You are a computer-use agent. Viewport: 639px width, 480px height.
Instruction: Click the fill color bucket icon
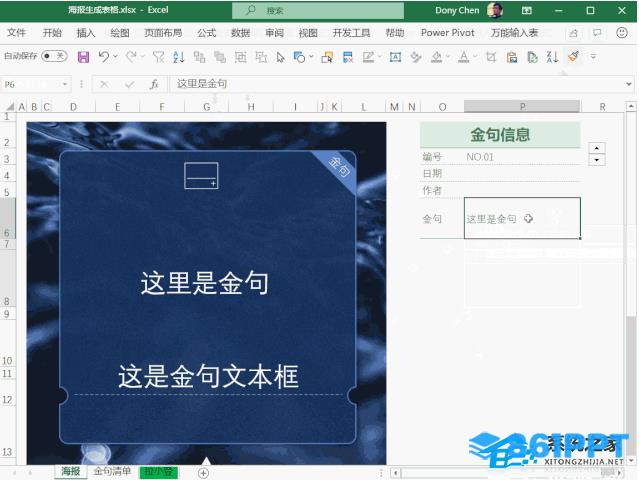(436, 57)
